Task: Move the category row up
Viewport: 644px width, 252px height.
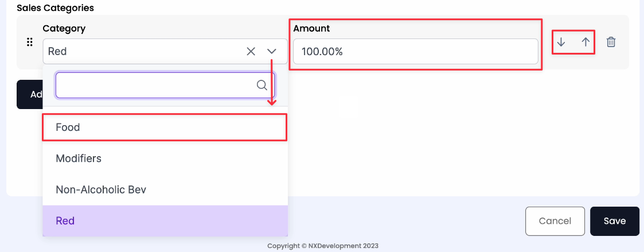Action: click(586, 42)
